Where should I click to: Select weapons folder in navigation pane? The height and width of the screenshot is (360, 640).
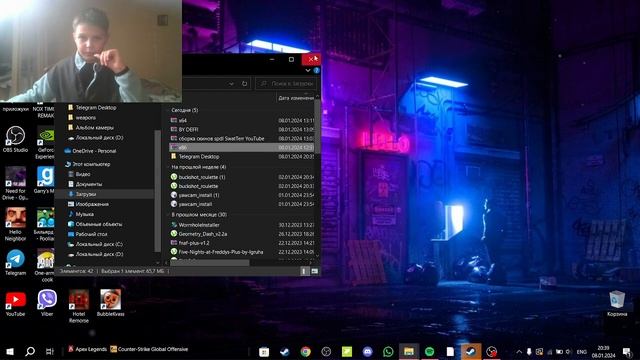click(85, 118)
